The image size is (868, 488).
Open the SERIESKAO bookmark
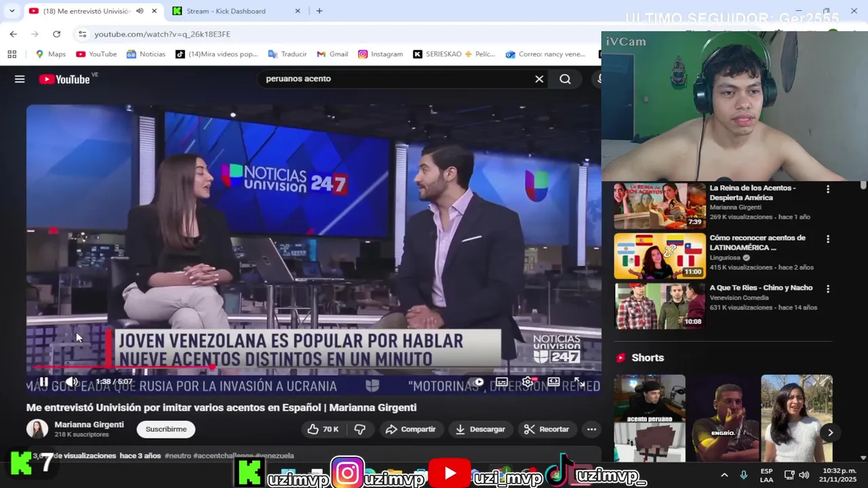(454, 54)
